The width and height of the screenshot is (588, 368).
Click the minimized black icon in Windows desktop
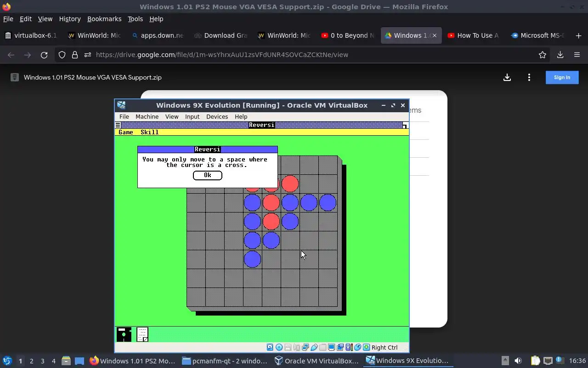124,334
